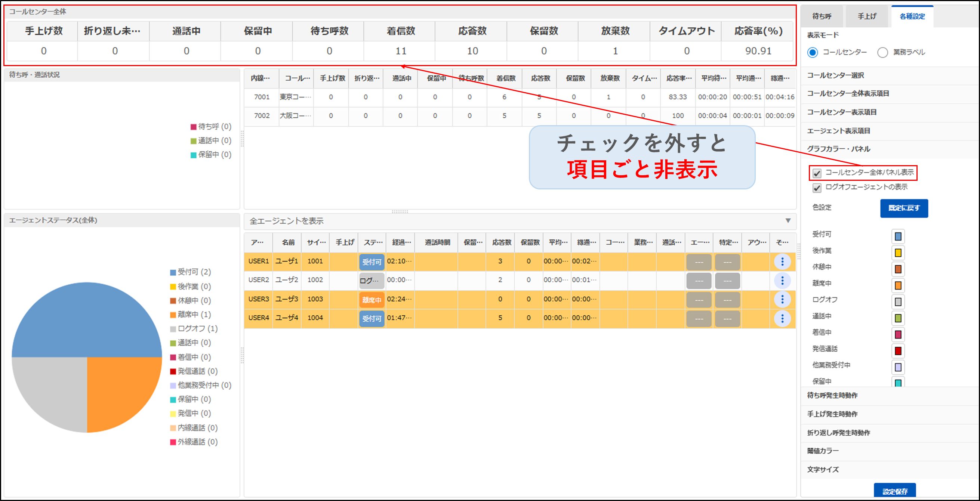Open the USER3 row three-dot action menu
Viewport: 980px width, 501px height.
click(782, 299)
